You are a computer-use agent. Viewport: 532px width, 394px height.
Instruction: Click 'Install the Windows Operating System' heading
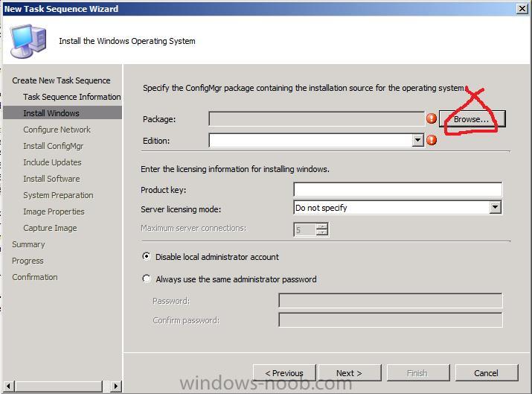pos(127,41)
